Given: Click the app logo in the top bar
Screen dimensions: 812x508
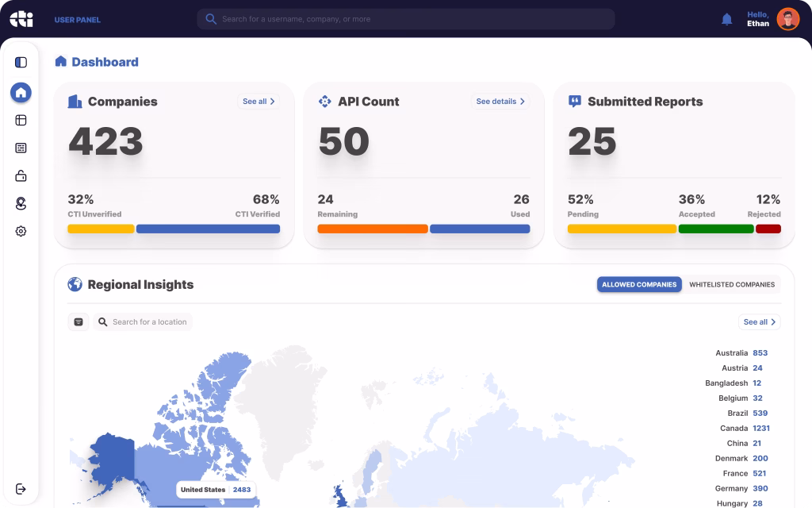Looking at the screenshot, I should click(x=21, y=19).
